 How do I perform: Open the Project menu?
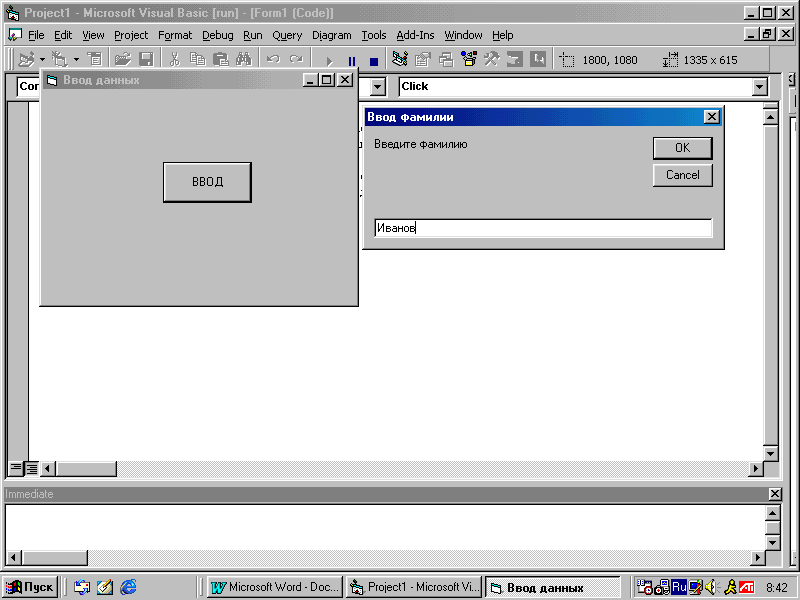(131, 35)
